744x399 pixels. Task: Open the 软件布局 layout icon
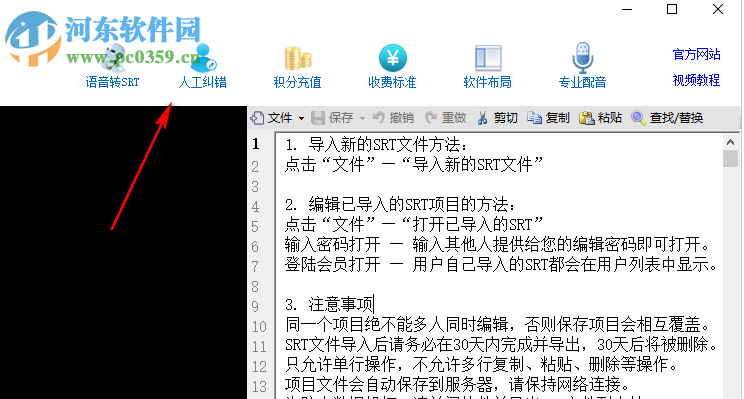488,58
